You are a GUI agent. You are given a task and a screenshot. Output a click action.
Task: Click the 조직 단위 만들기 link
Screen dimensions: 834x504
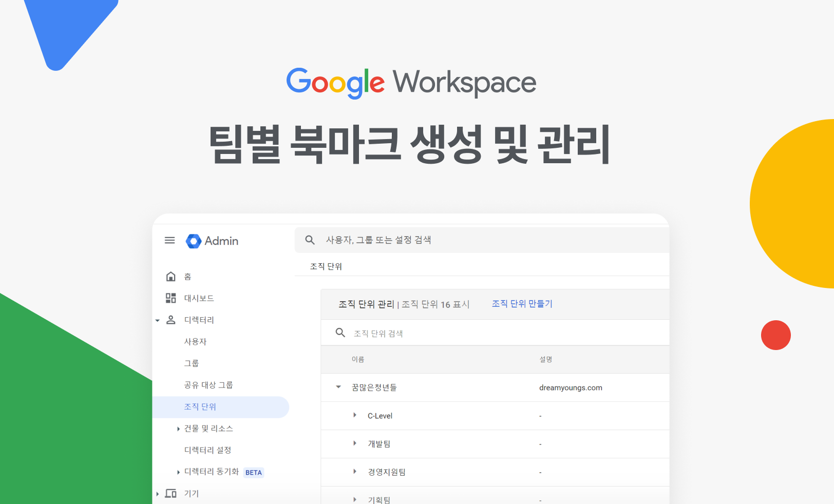point(522,303)
